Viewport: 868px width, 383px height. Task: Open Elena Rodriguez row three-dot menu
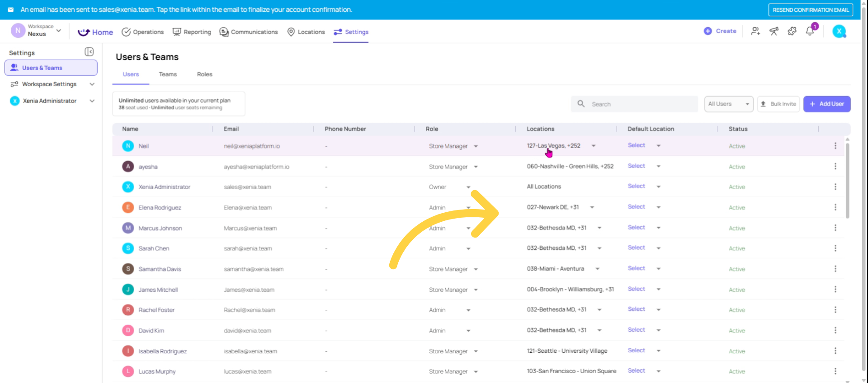click(x=835, y=207)
